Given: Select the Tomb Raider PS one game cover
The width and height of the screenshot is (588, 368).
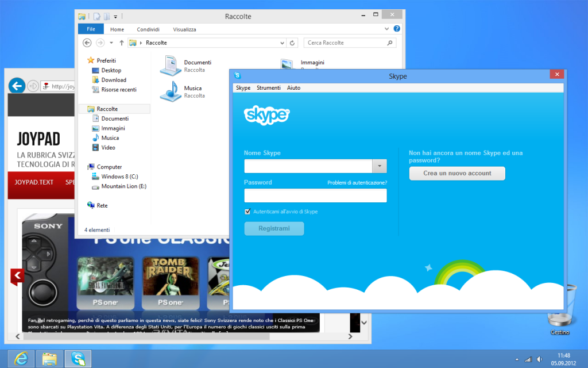Looking at the screenshot, I should pyautogui.click(x=171, y=282).
